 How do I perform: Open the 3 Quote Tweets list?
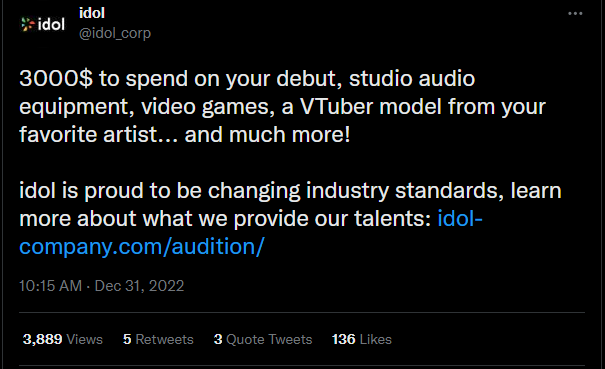263,339
